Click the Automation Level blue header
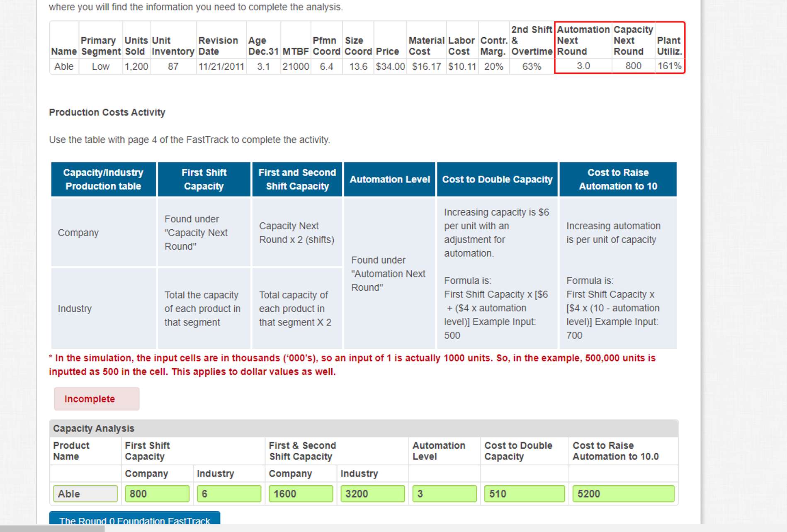The image size is (787, 532). (389, 179)
